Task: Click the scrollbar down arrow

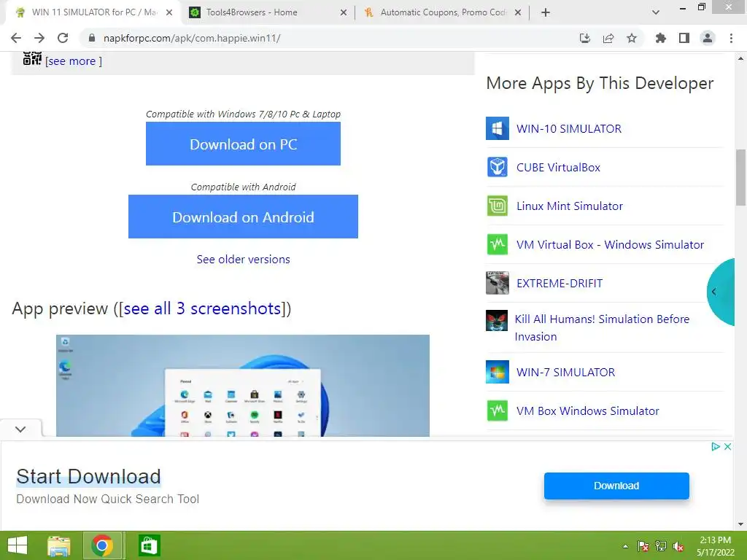Action: (x=740, y=524)
